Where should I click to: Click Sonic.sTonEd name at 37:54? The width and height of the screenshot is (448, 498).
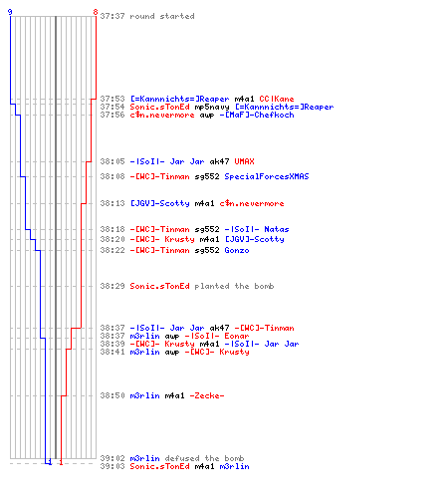(x=159, y=107)
